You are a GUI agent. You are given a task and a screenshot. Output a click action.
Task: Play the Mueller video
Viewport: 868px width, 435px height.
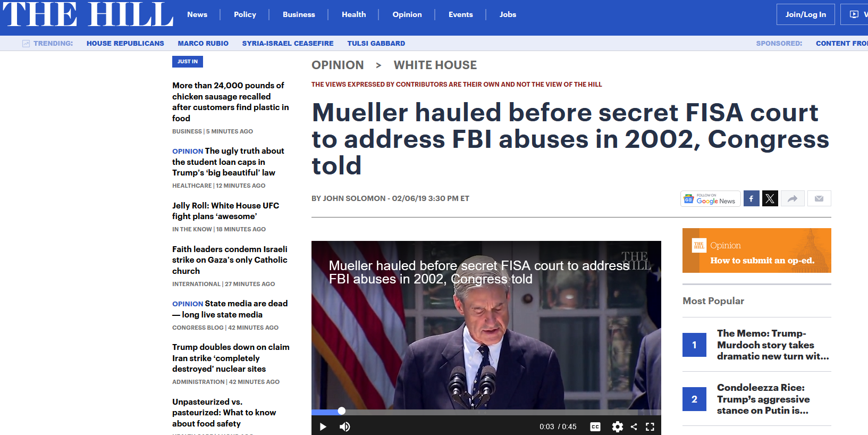coord(323,426)
